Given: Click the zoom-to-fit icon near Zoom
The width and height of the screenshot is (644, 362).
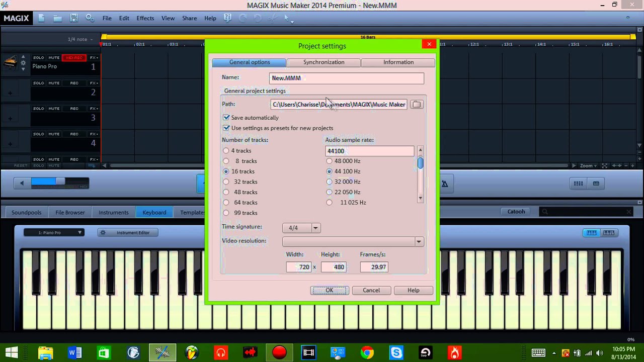Looking at the screenshot, I should pos(604,166).
